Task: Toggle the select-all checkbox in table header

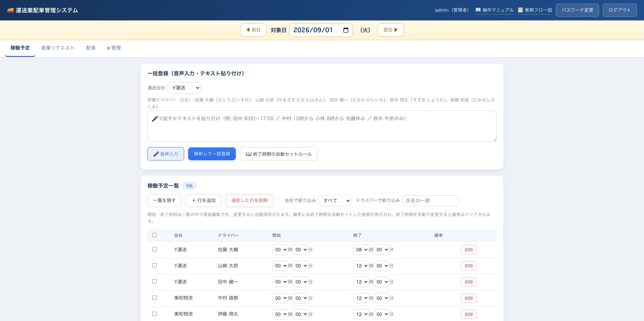Action: pos(154,235)
